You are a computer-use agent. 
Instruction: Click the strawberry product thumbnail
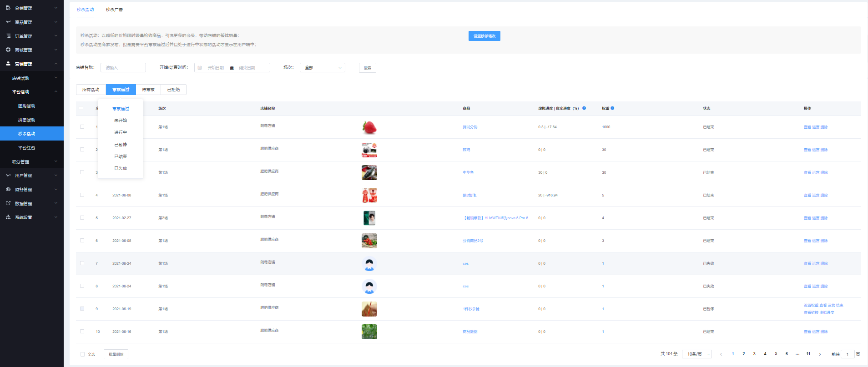pos(369,127)
